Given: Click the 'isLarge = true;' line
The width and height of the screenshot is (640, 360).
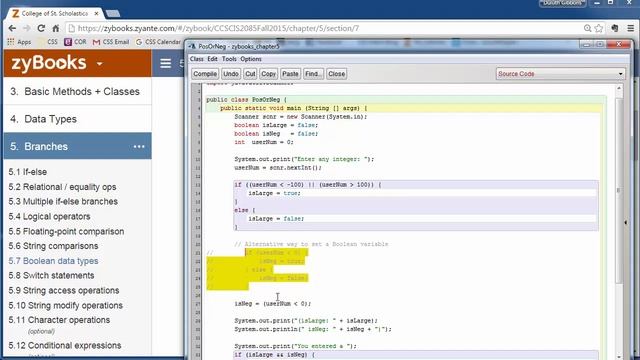Looking at the screenshot, I should (x=274, y=193).
